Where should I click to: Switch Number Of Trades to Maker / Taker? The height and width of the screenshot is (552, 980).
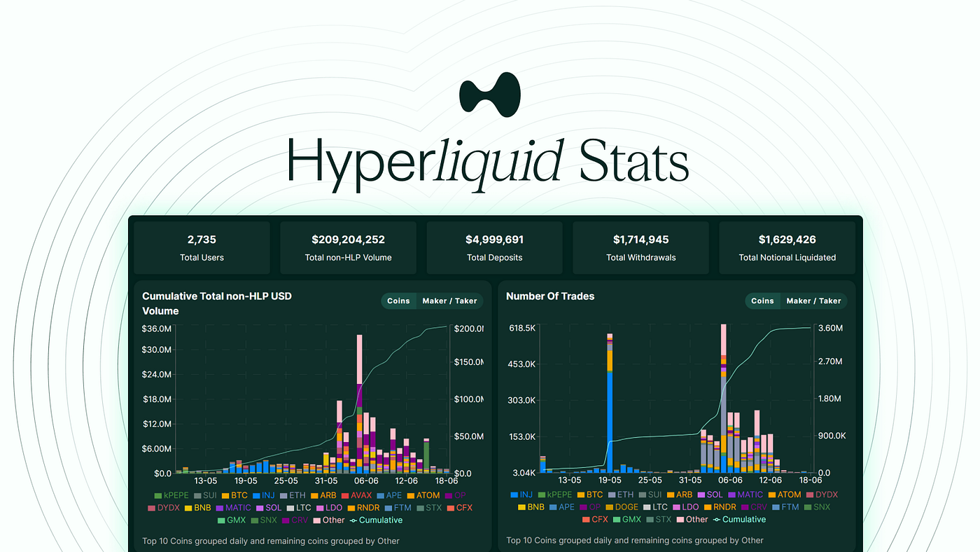click(x=813, y=301)
